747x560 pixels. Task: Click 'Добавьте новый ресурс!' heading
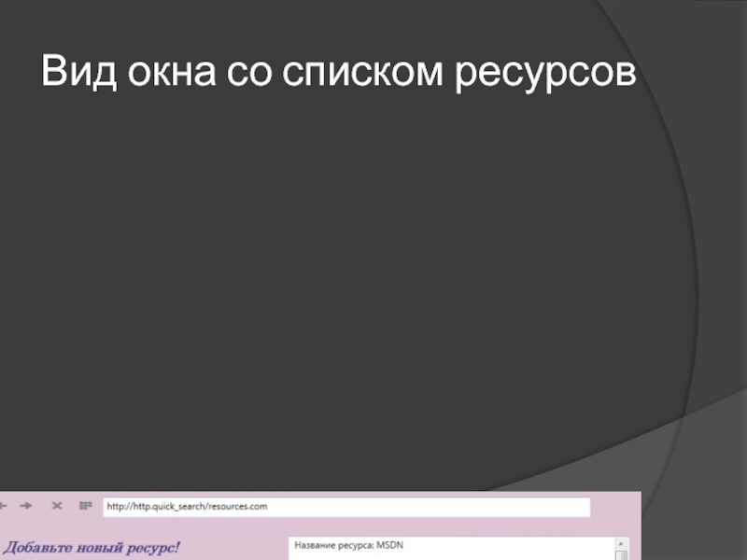[x=92, y=548]
